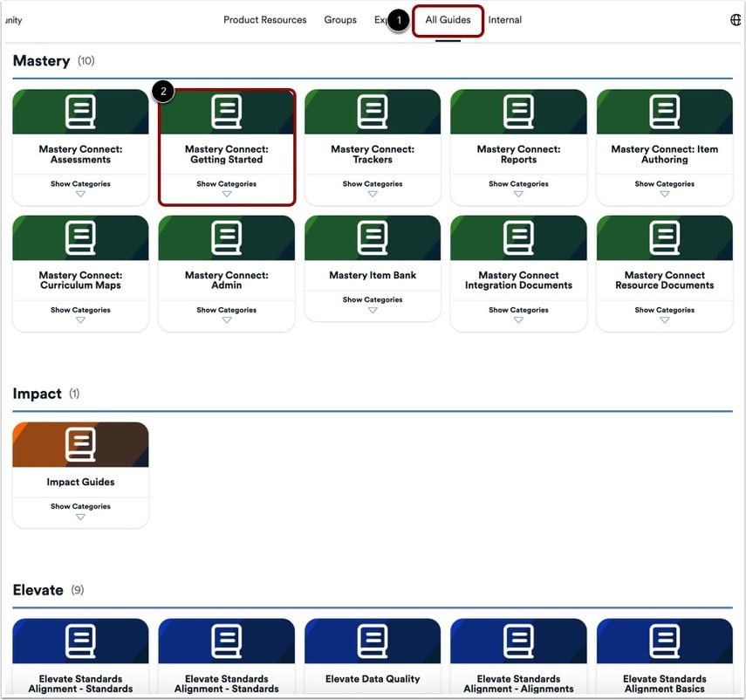Click the book icon on Mastery Item Bank

[373, 238]
